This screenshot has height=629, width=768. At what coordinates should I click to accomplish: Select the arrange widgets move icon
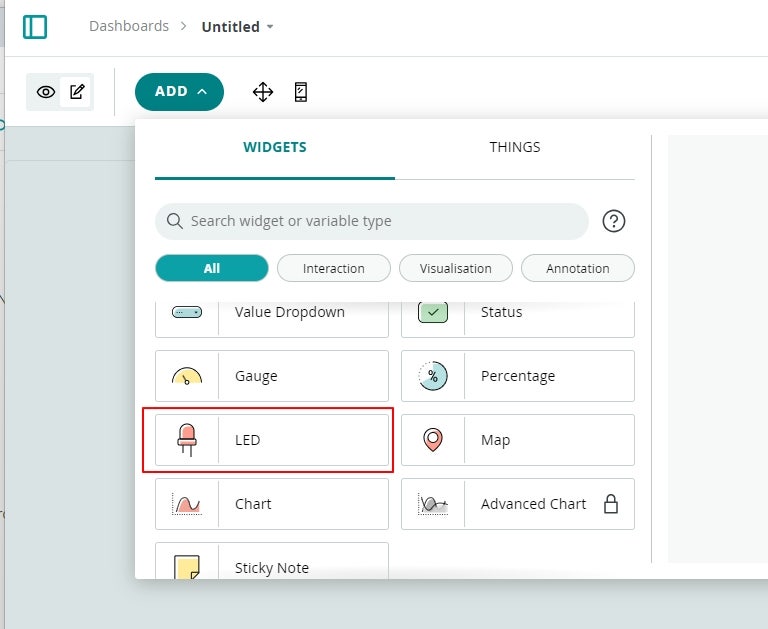(263, 92)
